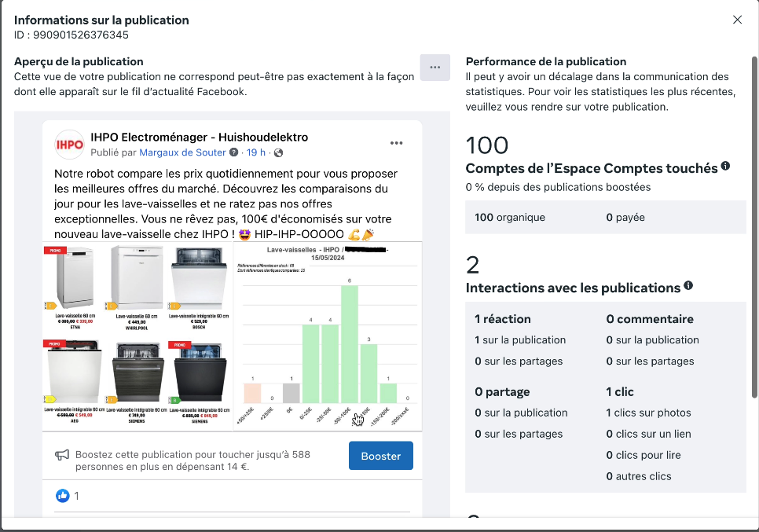Click the "Performance de la publication" heading
Viewport: 759px width, 532px height.
(x=546, y=61)
